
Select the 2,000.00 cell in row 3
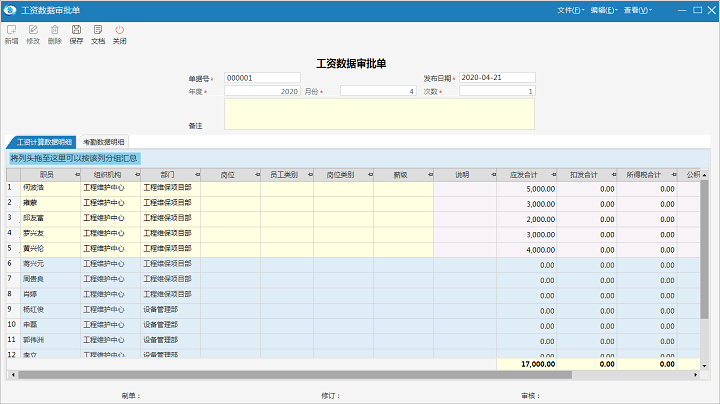tap(527, 219)
